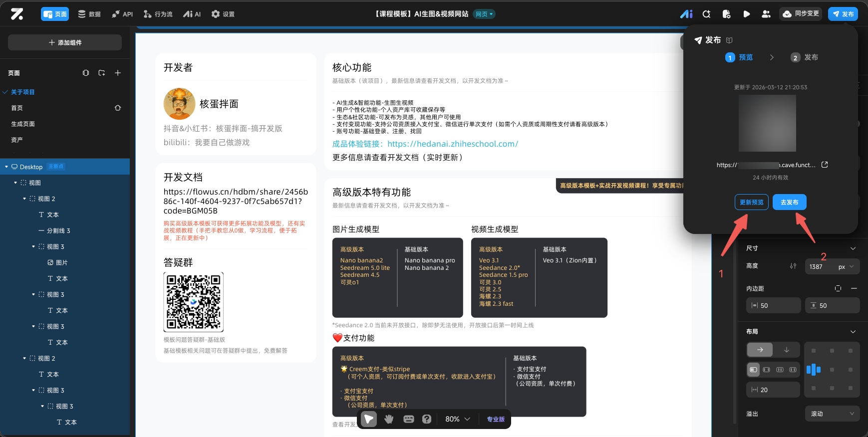The width and height of the screenshot is (868, 437).
Task: Open the 设置 tab
Action: 223,14
